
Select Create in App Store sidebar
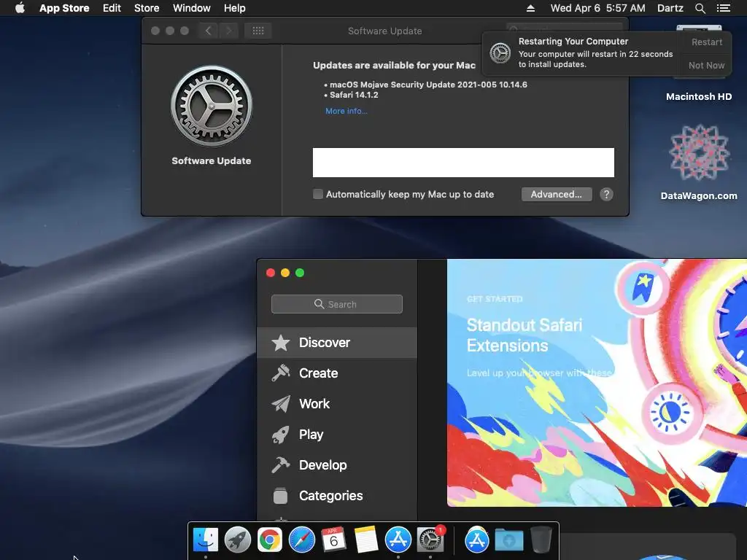(337, 373)
